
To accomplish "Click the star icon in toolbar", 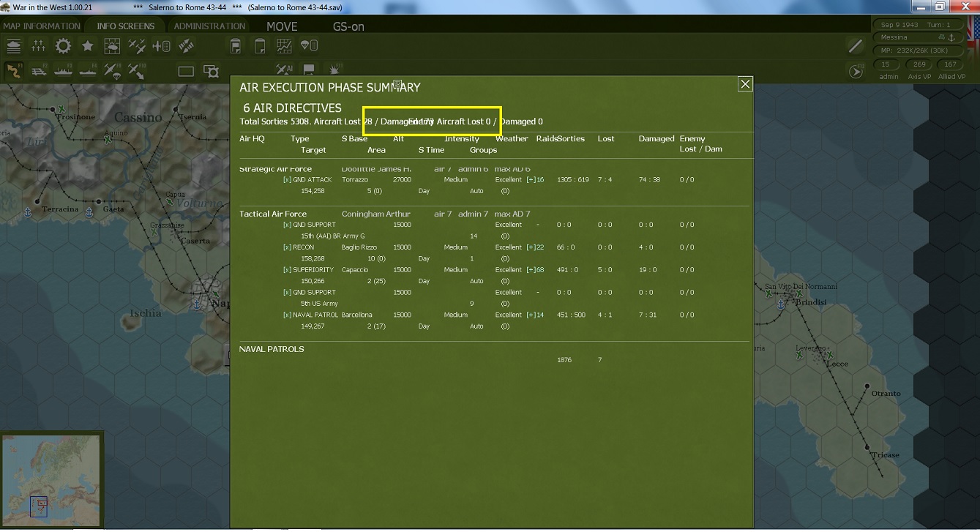I will click(88, 46).
